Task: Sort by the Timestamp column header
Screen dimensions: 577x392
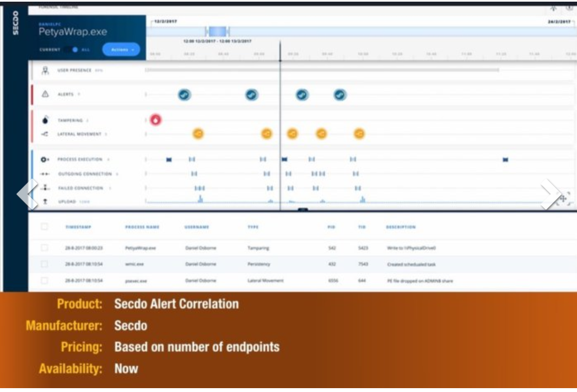Action: tap(78, 227)
